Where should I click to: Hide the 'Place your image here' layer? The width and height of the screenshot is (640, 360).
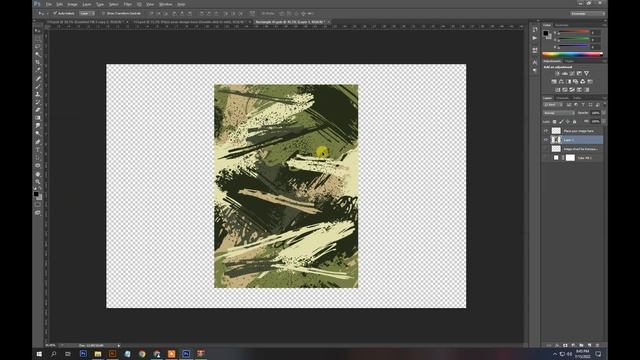tap(546, 131)
